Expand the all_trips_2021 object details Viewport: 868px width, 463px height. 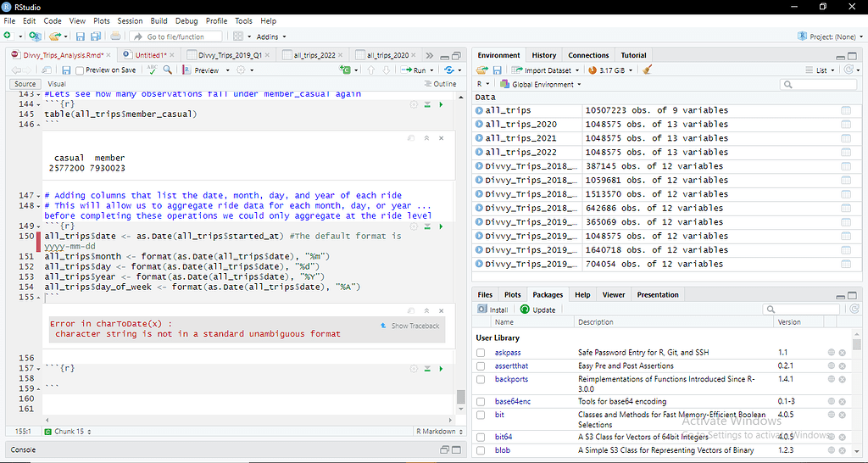(479, 138)
